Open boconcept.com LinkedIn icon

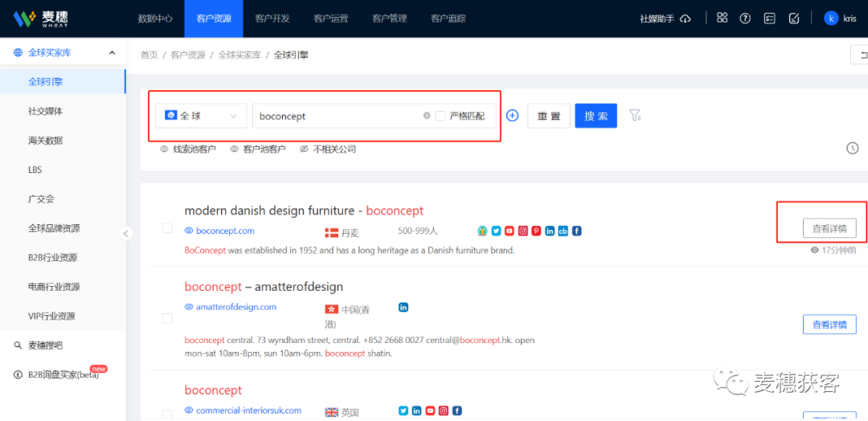[x=550, y=231]
